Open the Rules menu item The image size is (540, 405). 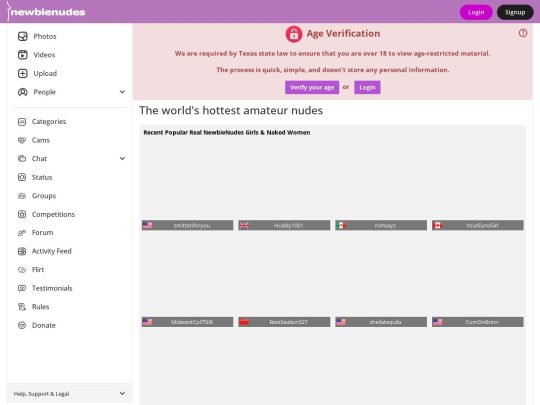coord(40,307)
